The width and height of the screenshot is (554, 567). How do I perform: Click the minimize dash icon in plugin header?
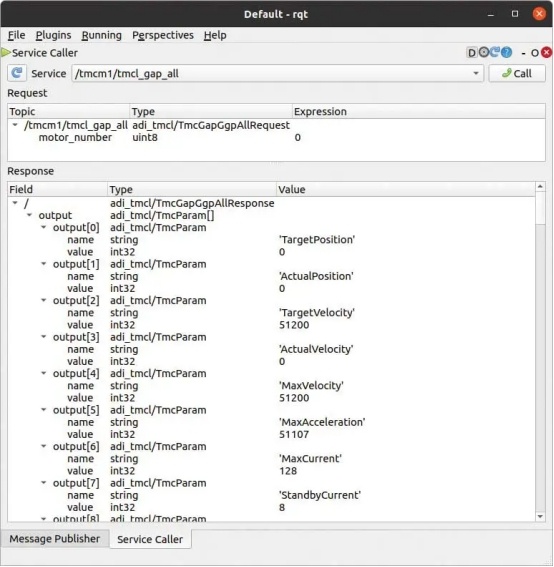pyautogui.click(x=523, y=53)
